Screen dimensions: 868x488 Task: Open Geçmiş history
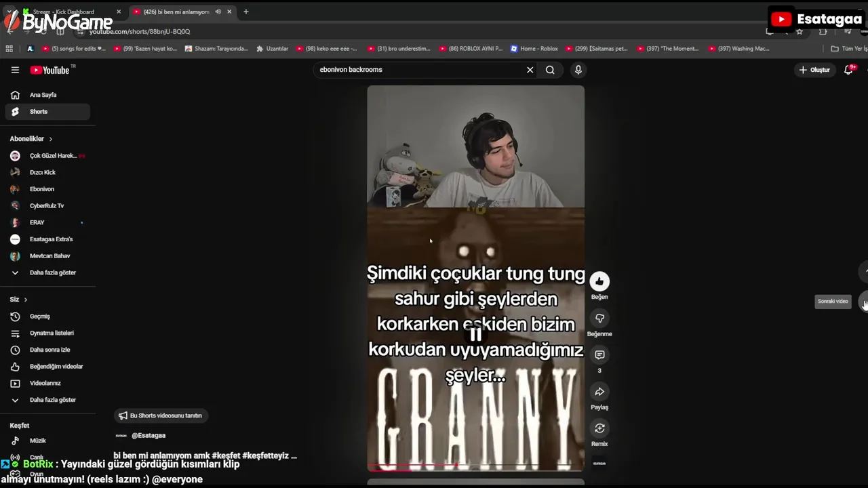pyautogui.click(x=47, y=317)
